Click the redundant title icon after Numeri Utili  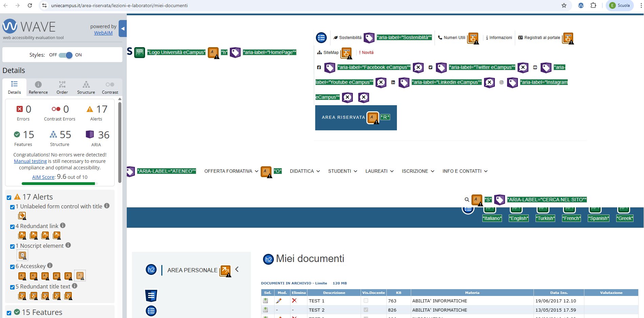[x=473, y=38]
